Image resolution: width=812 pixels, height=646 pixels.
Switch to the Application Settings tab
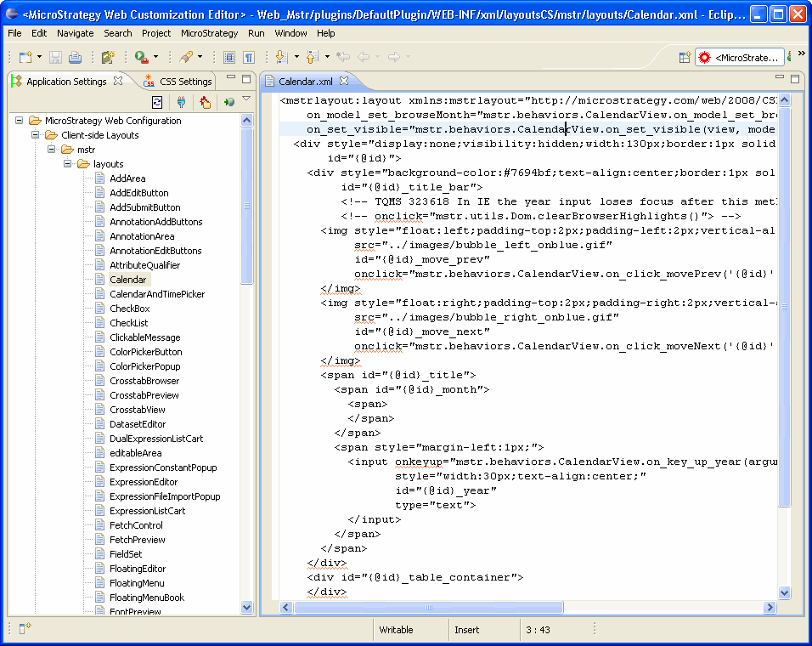[66, 82]
